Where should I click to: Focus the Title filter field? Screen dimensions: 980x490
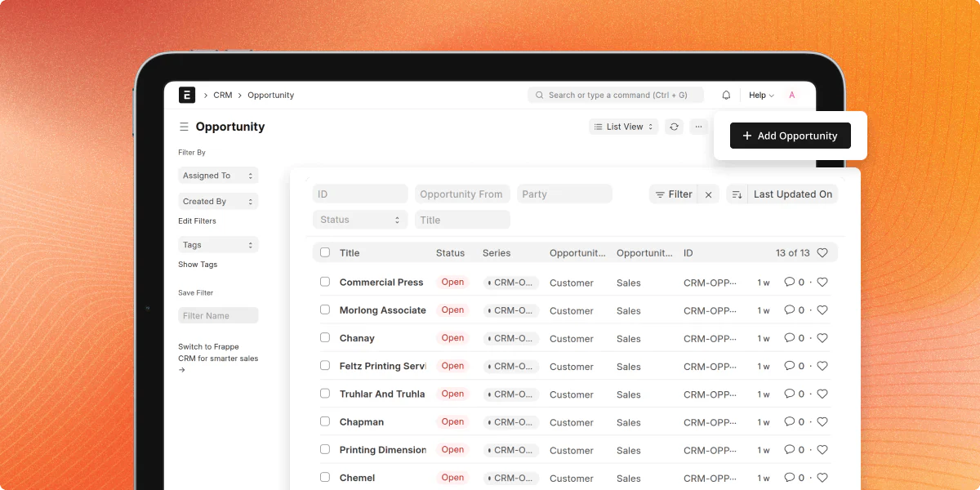tap(462, 220)
